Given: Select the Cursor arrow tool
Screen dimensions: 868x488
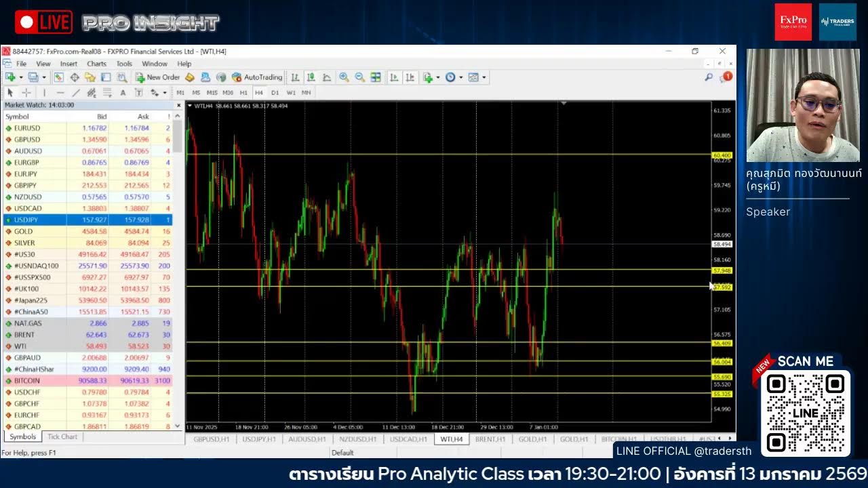Looking at the screenshot, I should [x=10, y=93].
